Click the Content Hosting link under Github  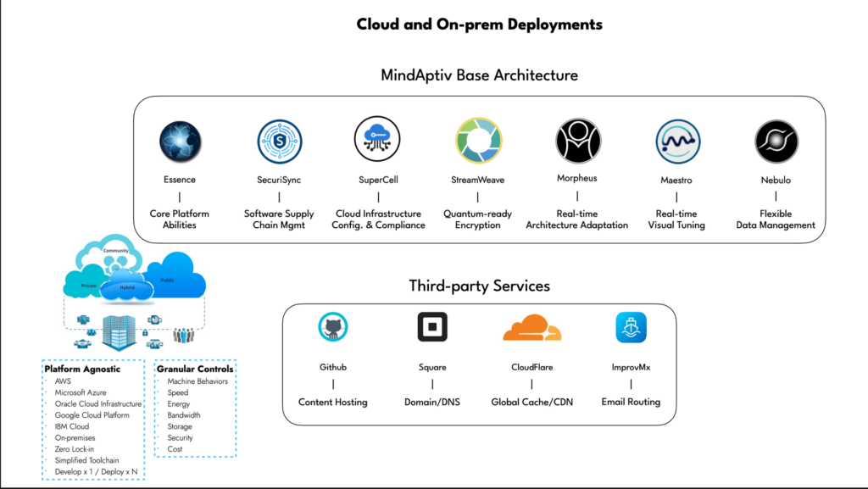pos(332,402)
